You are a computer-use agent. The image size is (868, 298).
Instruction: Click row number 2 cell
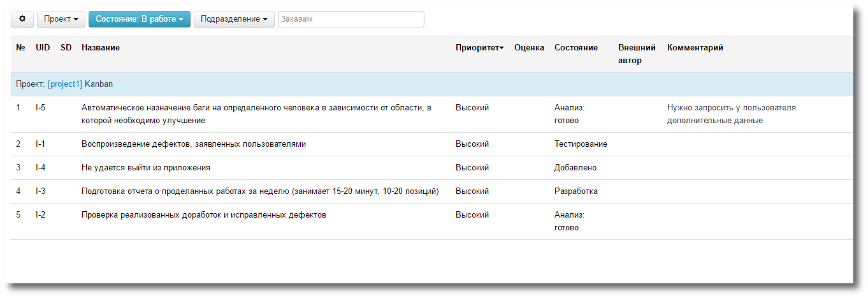18,144
